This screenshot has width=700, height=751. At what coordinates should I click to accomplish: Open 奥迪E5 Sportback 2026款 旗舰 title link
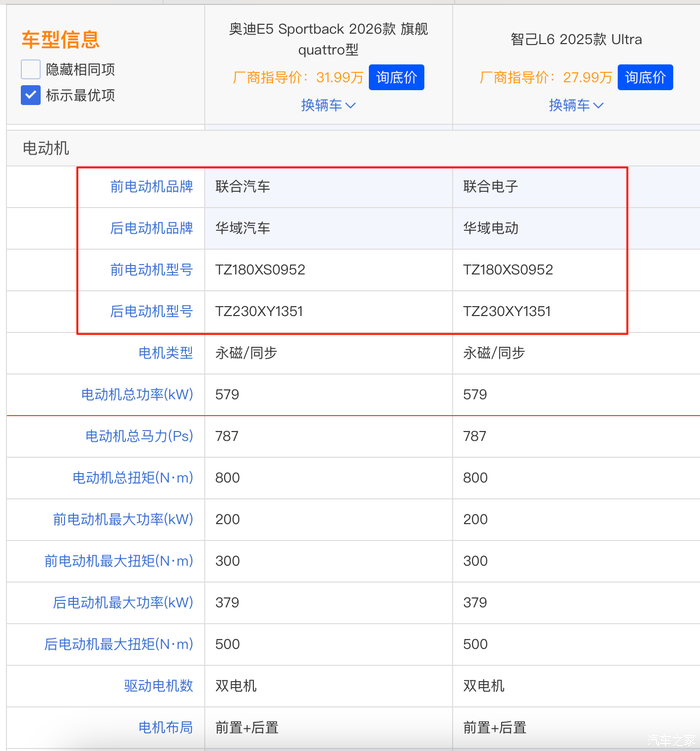point(328,39)
